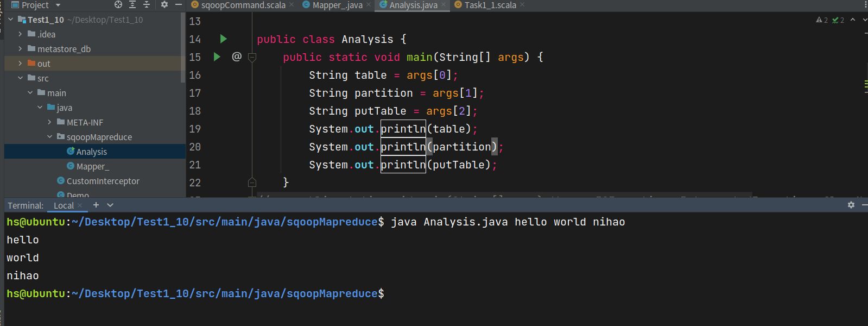Select the out folder row
868x326 pixels.
[94, 63]
